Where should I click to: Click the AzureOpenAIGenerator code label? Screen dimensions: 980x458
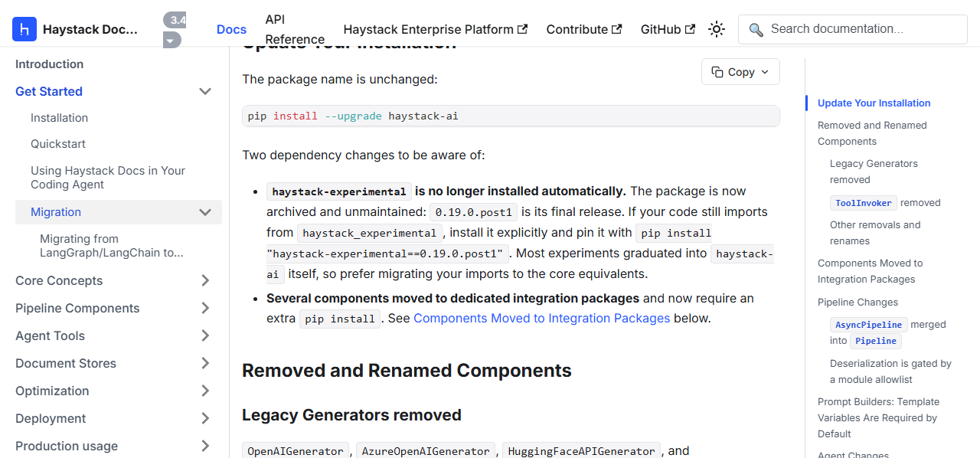point(426,451)
